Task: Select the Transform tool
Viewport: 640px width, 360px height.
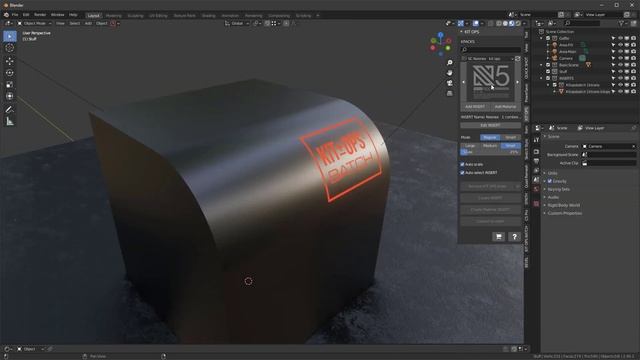Action: click(x=10, y=96)
